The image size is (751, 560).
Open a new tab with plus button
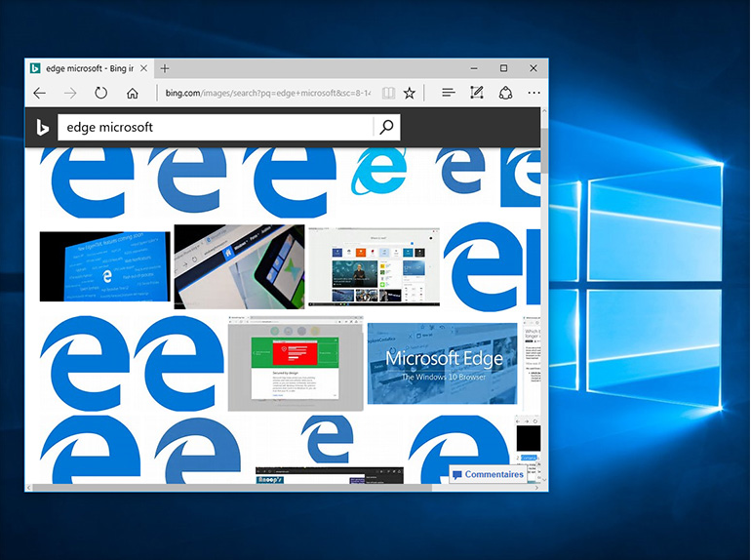(165, 68)
